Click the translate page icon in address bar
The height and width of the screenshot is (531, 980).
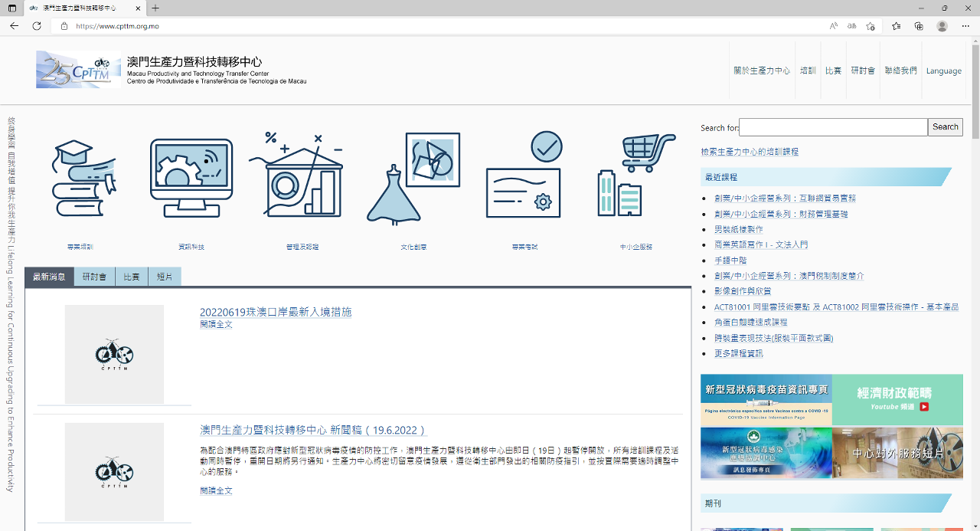(x=851, y=26)
